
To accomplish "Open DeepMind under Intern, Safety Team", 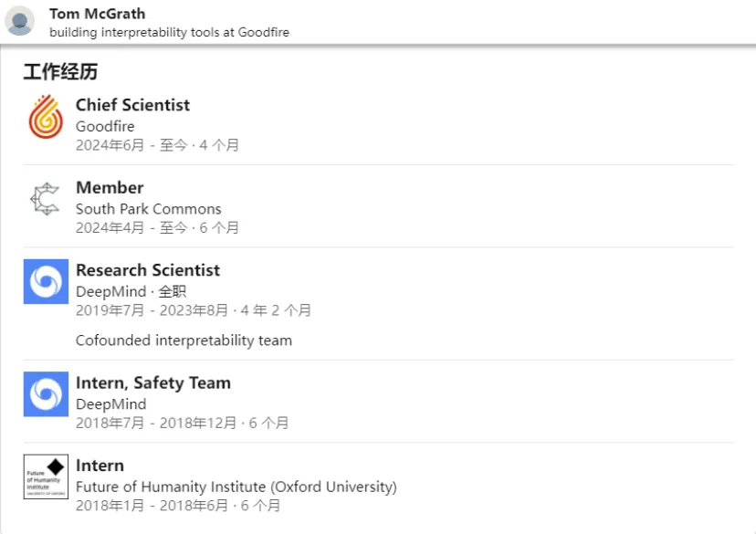I will coord(110,404).
